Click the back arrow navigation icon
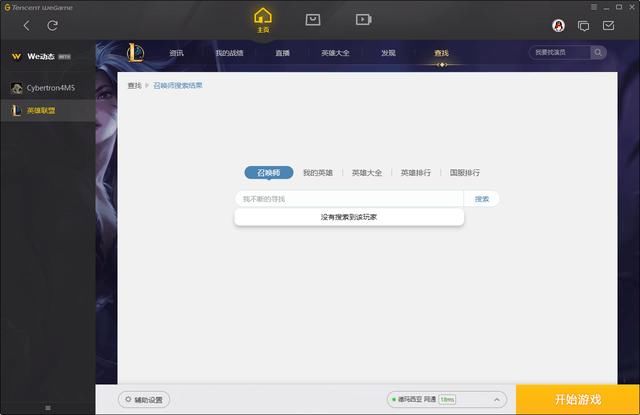The image size is (640, 415). (x=27, y=26)
